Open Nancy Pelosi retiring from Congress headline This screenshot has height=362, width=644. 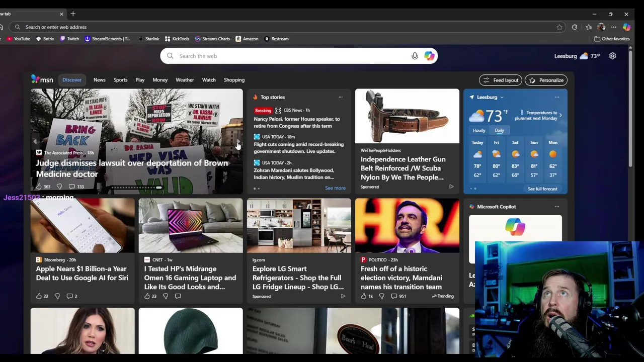tap(297, 122)
